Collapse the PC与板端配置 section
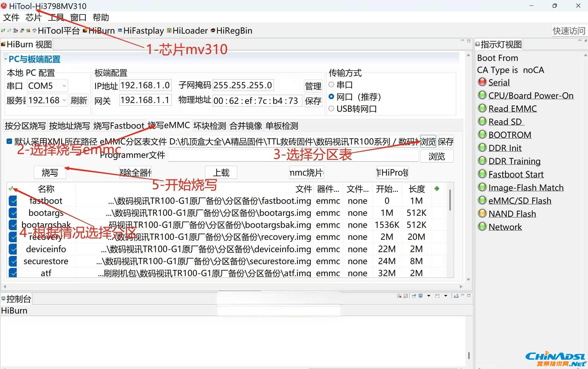588x369 pixels. tap(5, 59)
